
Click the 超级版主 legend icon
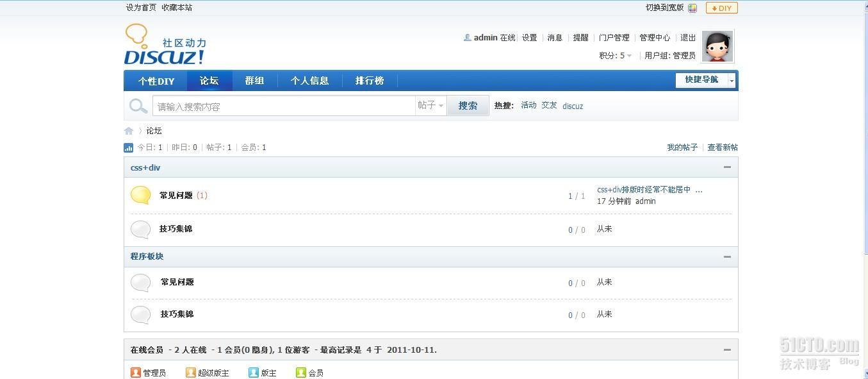point(190,373)
